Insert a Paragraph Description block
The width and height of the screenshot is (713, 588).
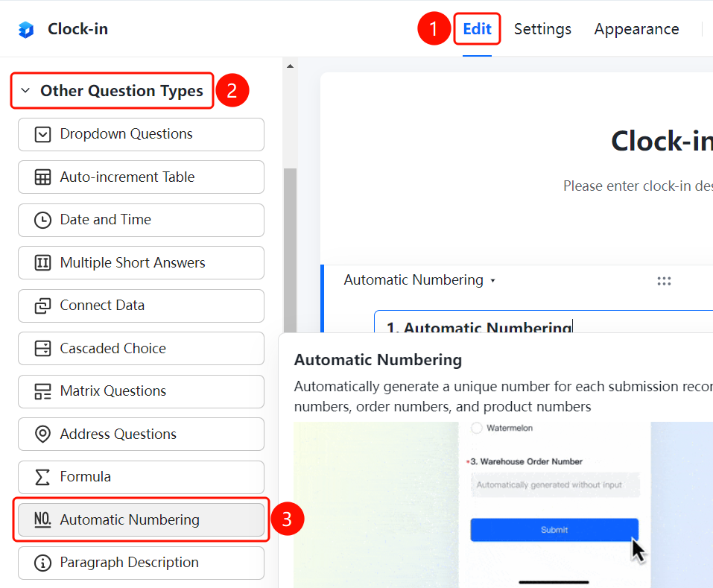tap(141, 563)
